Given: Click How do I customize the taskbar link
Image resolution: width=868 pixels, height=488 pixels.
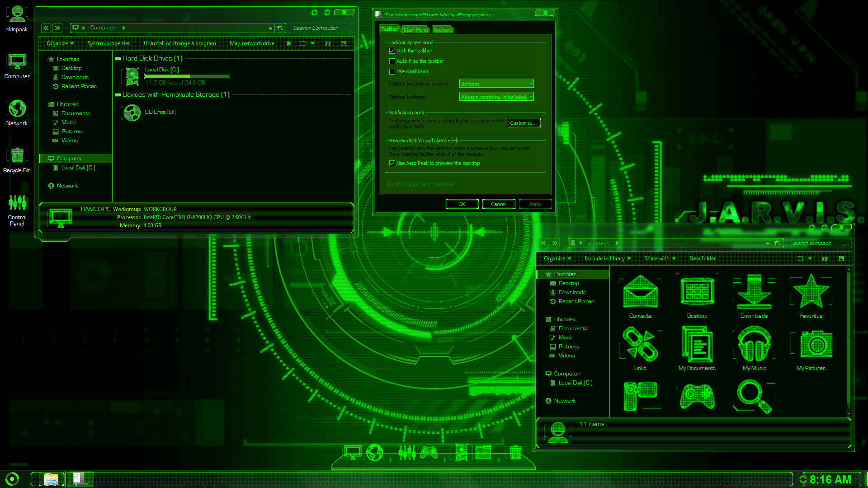Looking at the screenshot, I should 420,184.
